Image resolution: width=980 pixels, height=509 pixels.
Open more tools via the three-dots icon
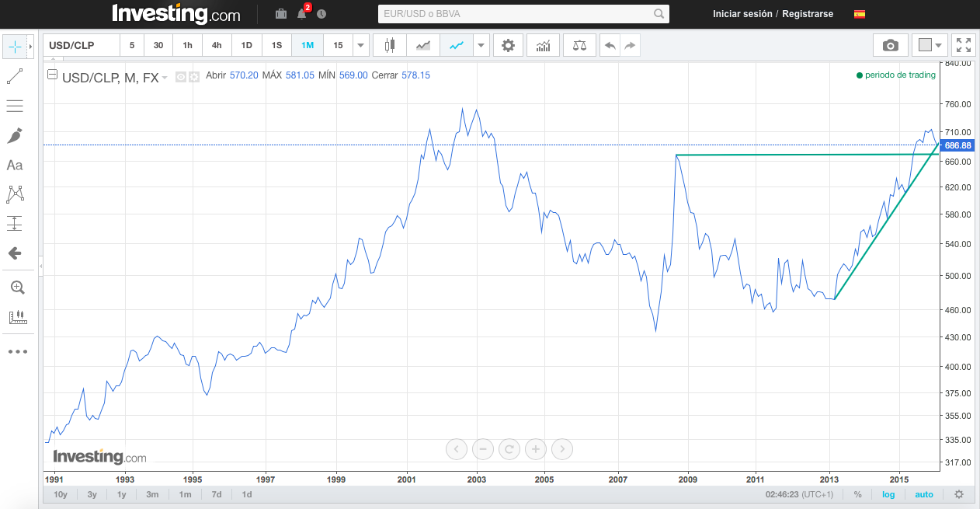pyautogui.click(x=17, y=351)
